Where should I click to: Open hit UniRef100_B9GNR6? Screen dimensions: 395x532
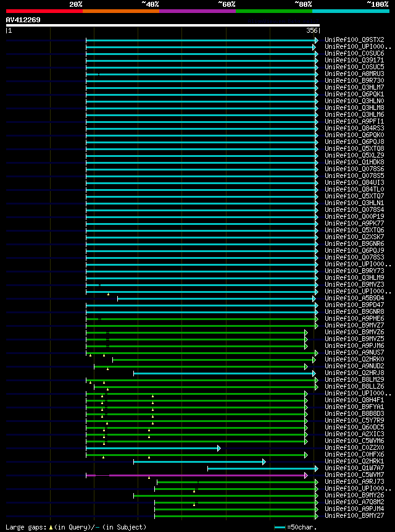tap(354, 243)
